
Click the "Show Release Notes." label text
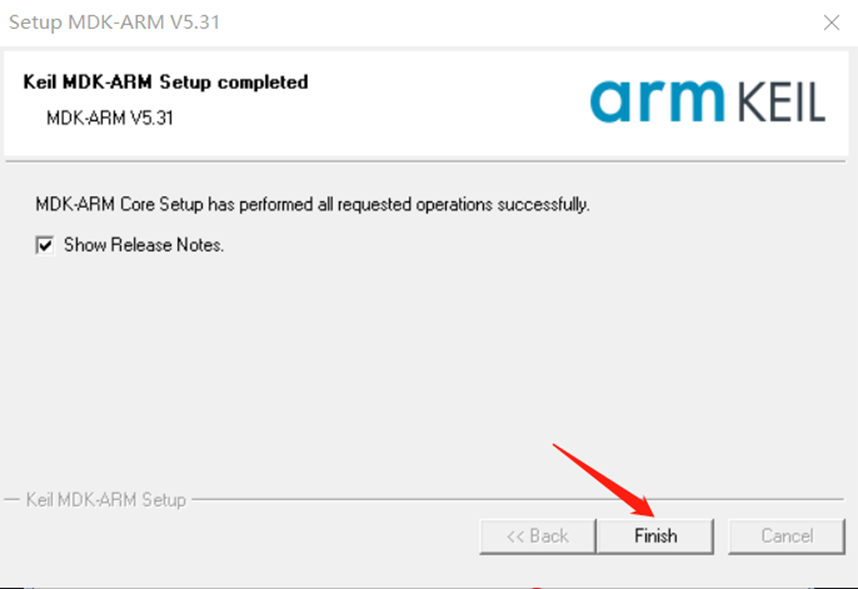point(143,245)
